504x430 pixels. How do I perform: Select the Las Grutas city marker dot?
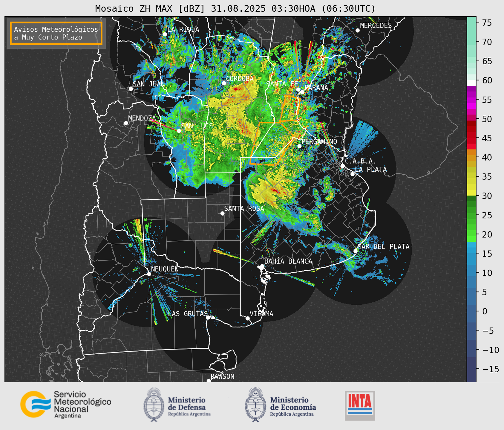[208, 317]
